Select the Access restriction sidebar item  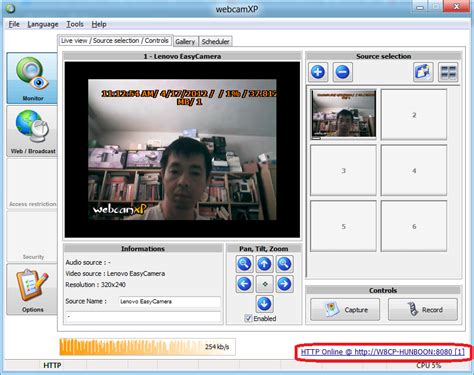point(32,184)
